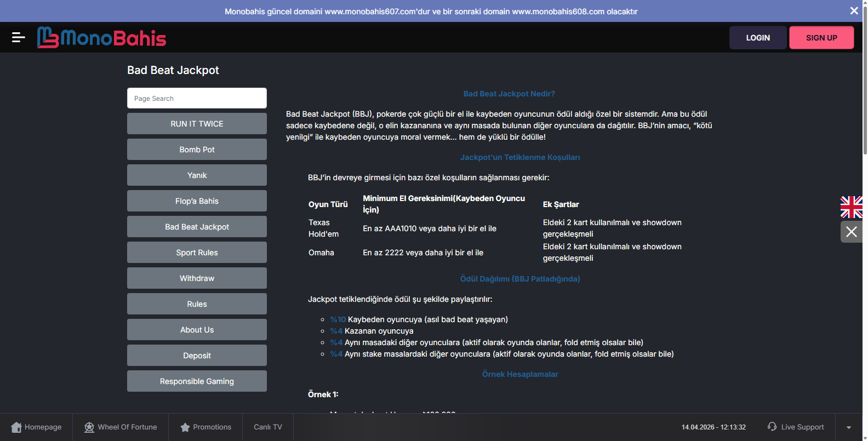
Task: Focus the Page Search field
Action: [x=197, y=99]
